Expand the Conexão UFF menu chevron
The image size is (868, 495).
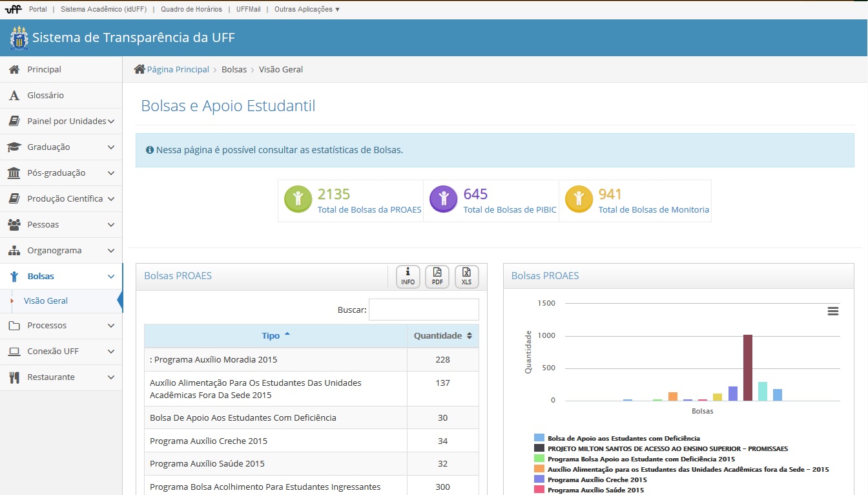pos(111,352)
